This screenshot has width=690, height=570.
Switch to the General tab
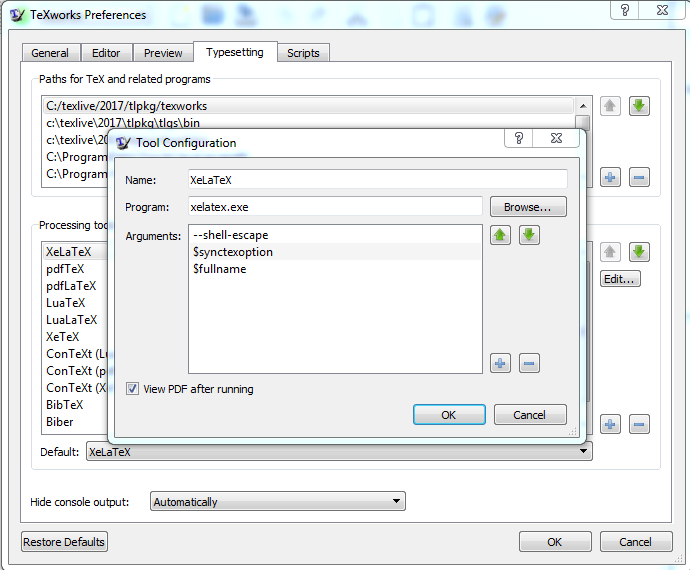pos(50,53)
